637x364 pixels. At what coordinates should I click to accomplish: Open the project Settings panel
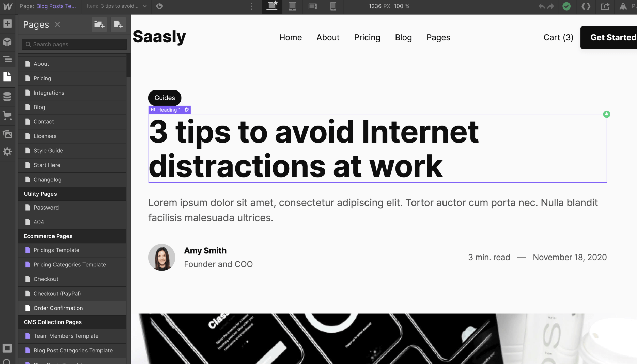pos(7,152)
